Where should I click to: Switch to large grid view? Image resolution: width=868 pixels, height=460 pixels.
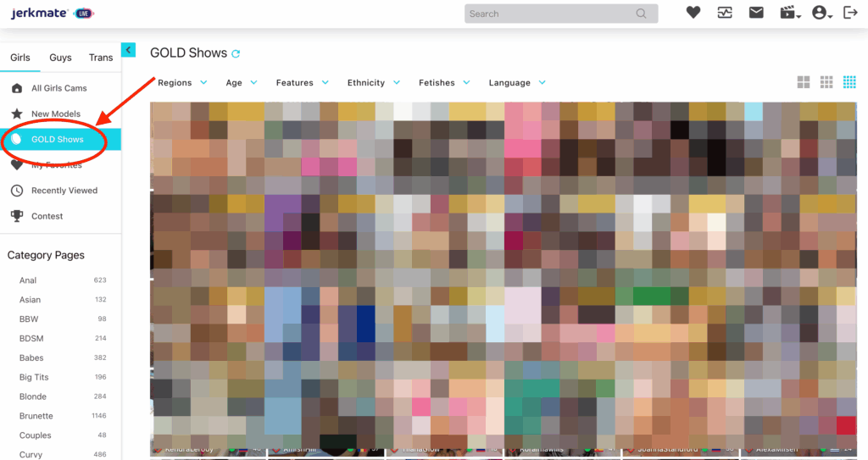(804, 82)
